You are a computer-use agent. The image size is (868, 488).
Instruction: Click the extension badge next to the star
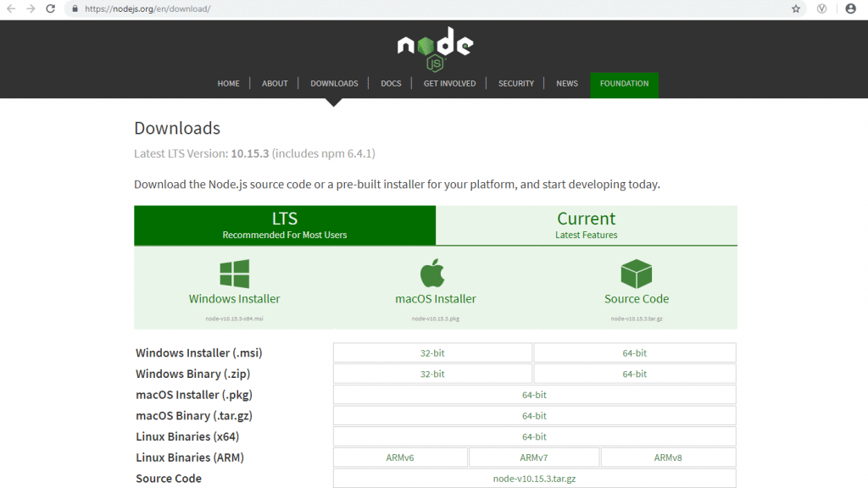coord(820,8)
